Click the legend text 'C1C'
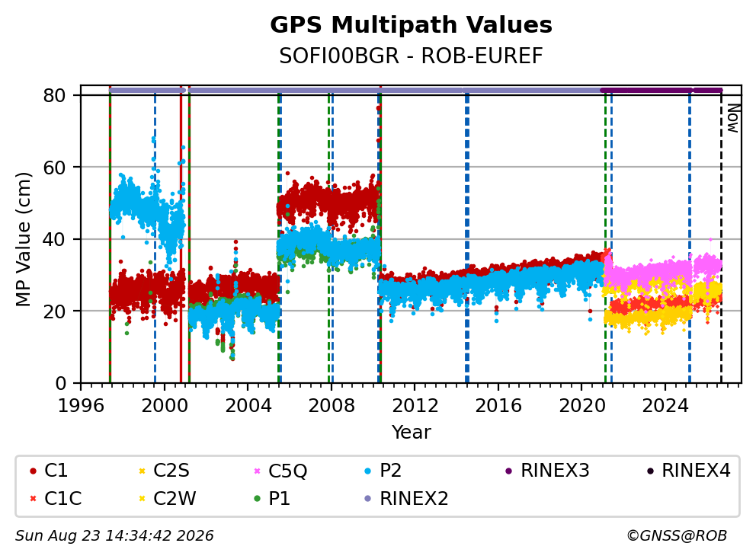Screen dimensions: 756x559 [x=62, y=498]
